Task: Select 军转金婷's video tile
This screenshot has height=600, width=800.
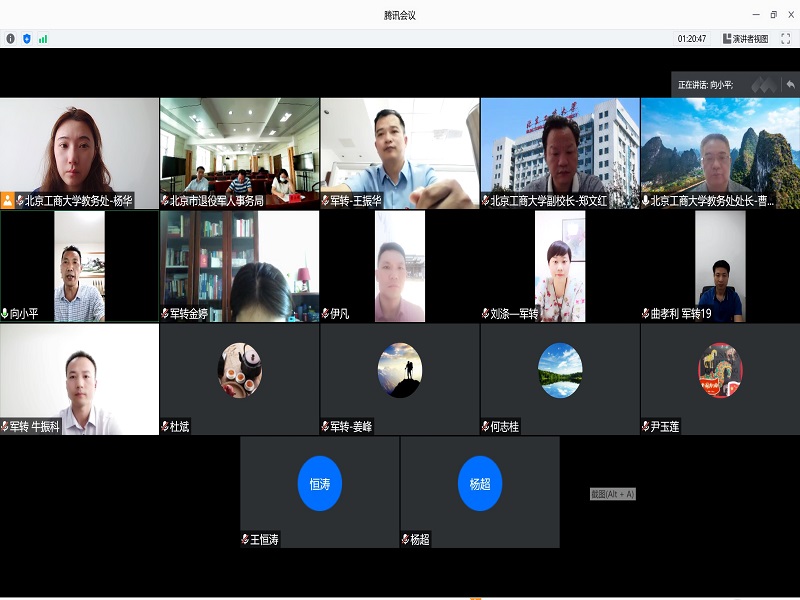Action: tap(240, 265)
